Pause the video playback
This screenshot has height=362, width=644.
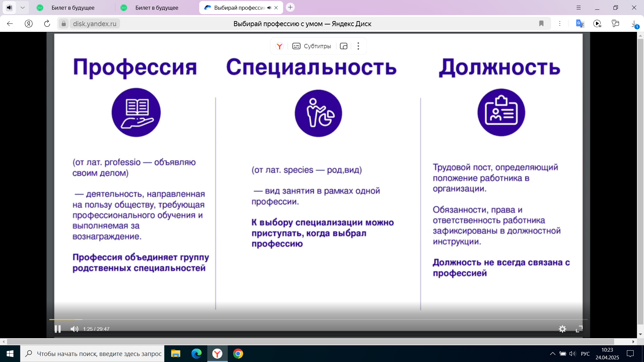click(58, 329)
